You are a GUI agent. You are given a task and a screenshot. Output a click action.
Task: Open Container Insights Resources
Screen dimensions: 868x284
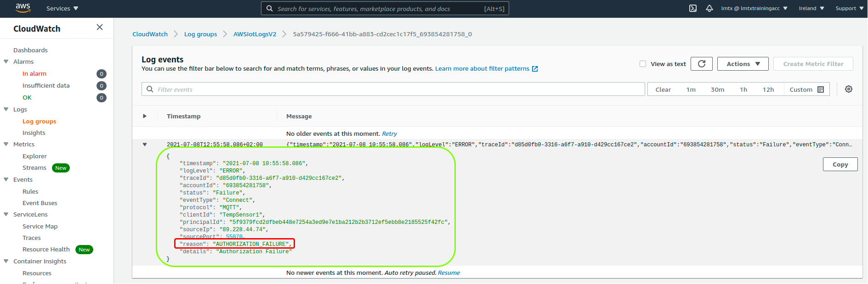pos(37,273)
